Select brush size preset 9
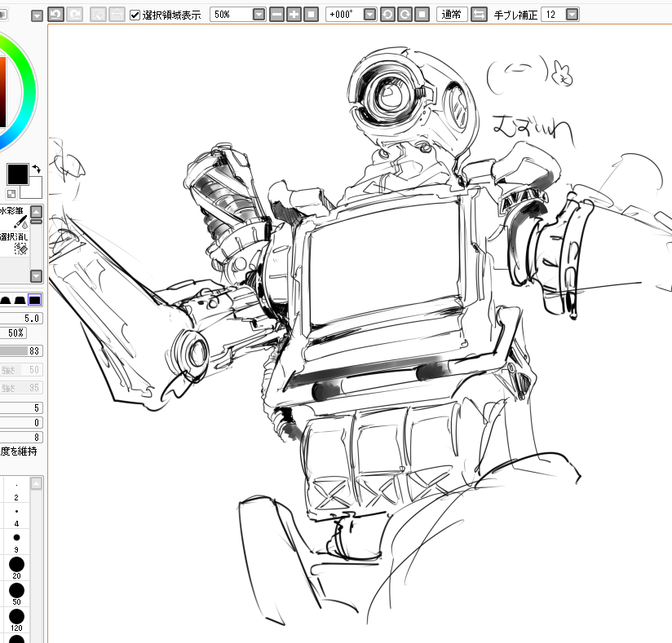Screen dimensions: 672x643 point(16,543)
